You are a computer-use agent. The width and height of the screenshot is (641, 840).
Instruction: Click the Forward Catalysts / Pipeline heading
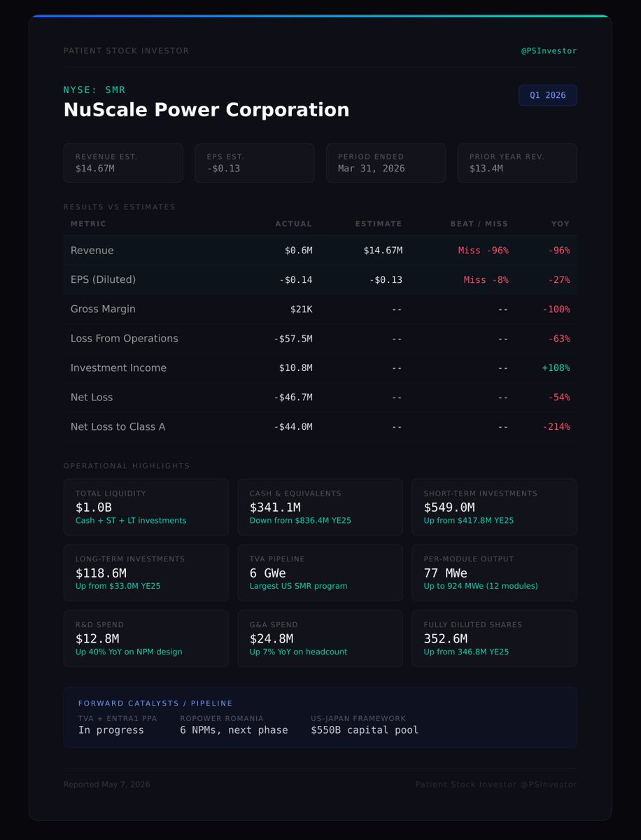[155, 703]
